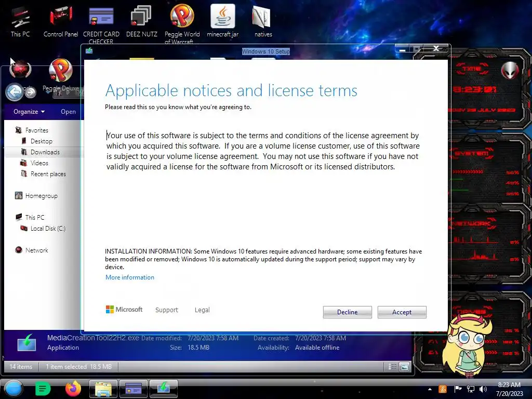Show hidden tray icons arrow
Image resolution: width=532 pixels, height=399 pixels.
point(430,389)
